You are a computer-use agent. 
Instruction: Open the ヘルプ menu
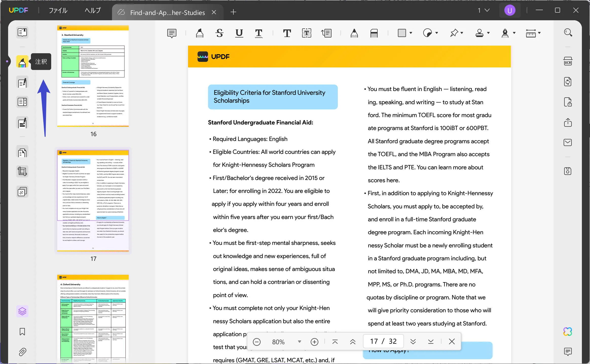pos(93,10)
